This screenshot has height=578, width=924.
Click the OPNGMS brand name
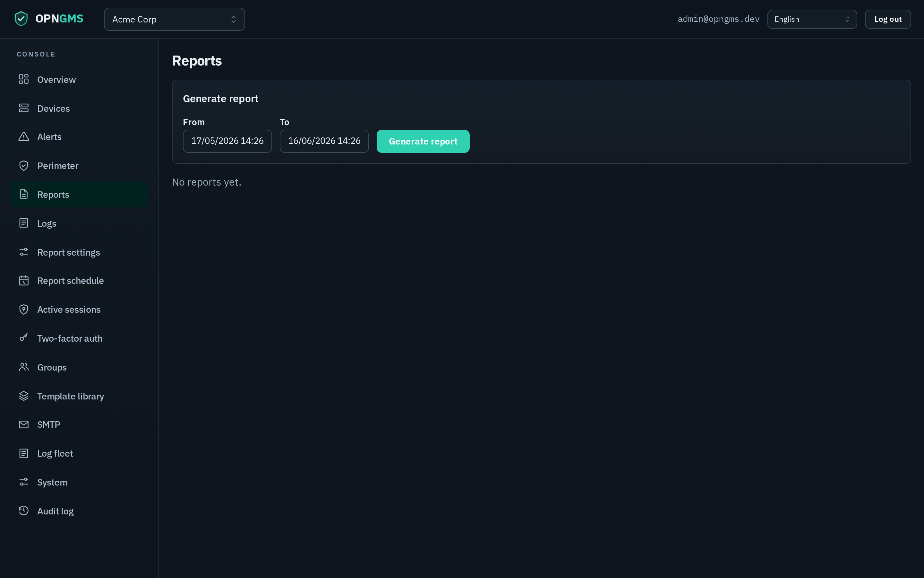[x=59, y=19]
